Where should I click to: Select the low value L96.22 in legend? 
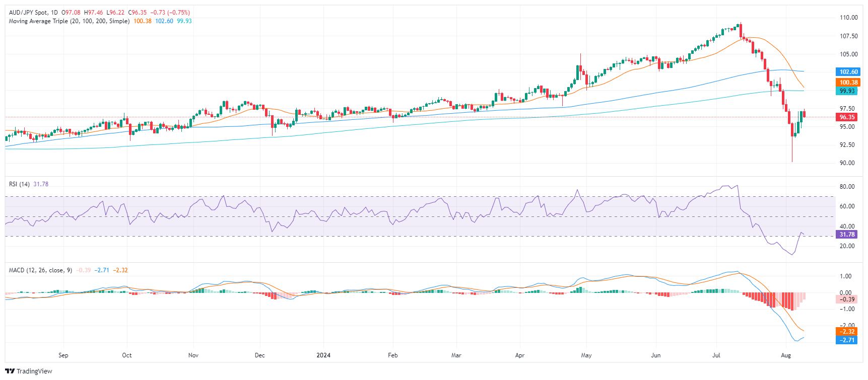click(x=115, y=13)
